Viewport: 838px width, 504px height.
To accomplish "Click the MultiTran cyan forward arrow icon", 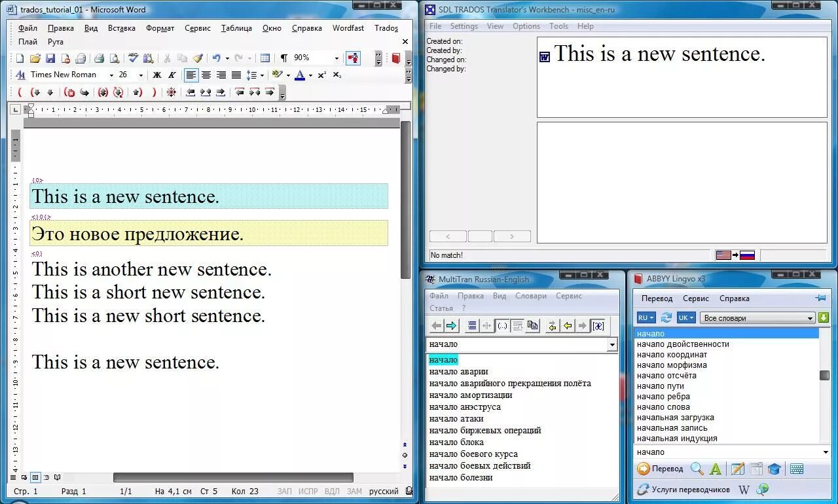I will click(451, 325).
